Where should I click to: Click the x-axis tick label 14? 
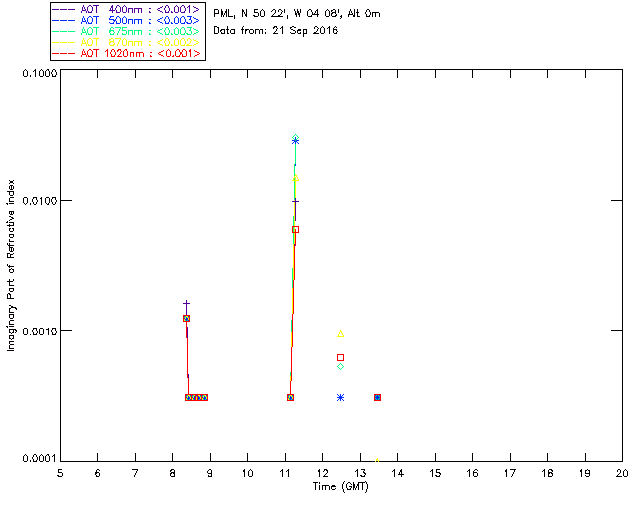click(398, 473)
